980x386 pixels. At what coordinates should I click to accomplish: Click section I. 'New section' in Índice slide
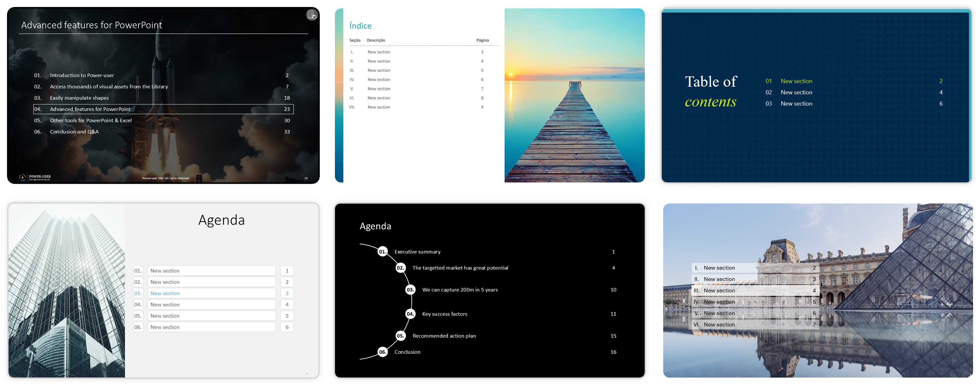tap(379, 52)
